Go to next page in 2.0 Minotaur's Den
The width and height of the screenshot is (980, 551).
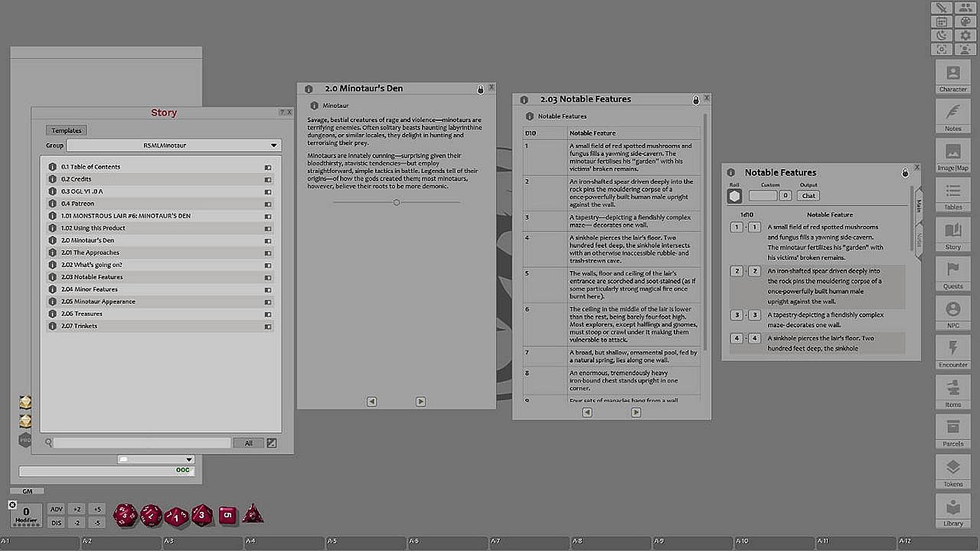tap(420, 402)
